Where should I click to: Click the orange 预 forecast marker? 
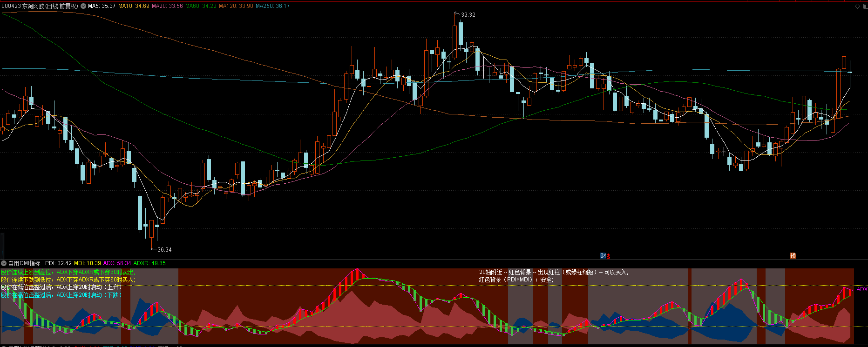793,256
